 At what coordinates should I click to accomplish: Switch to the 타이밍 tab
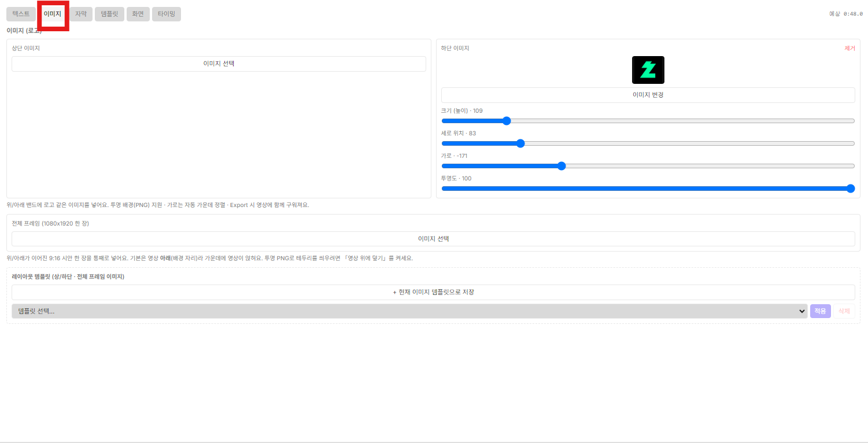tap(167, 14)
